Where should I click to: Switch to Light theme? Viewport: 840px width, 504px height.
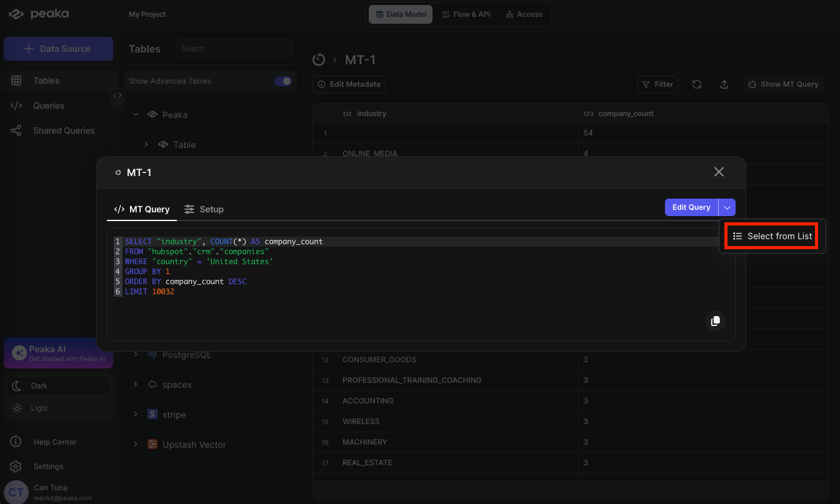[39, 408]
